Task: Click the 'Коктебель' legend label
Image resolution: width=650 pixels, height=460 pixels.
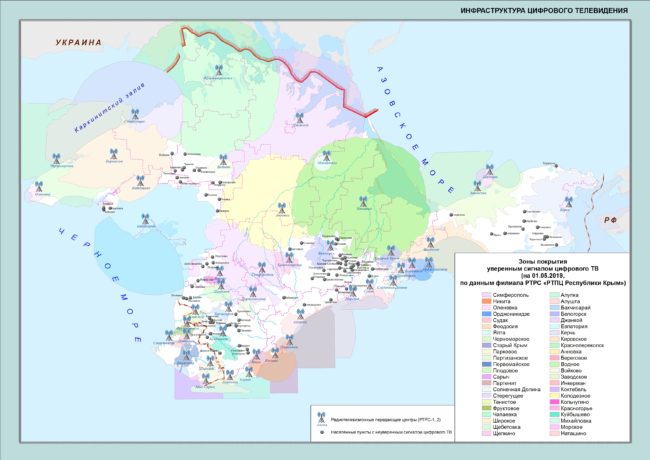Action: tap(573, 390)
